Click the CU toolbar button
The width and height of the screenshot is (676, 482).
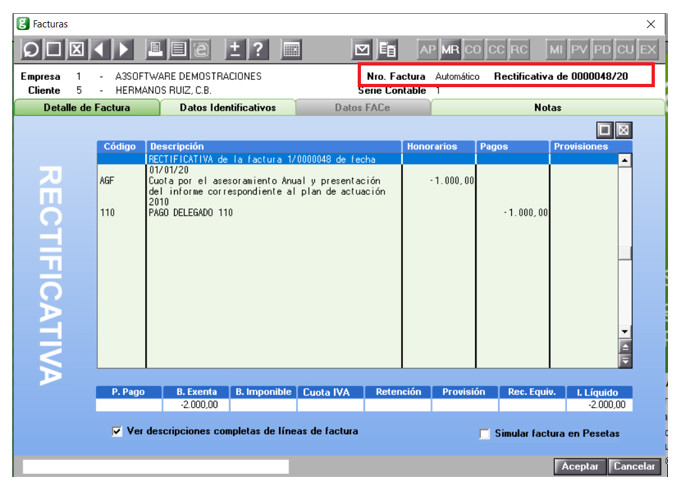(x=625, y=49)
